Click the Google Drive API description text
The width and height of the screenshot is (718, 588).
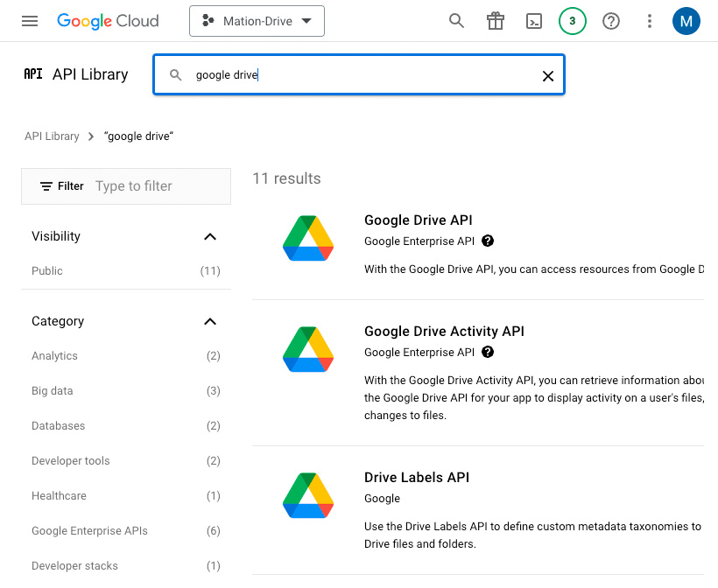click(x=534, y=269)
